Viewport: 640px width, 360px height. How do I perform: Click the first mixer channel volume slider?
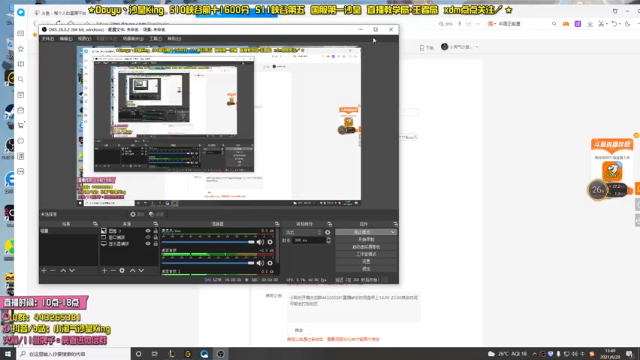208,242
